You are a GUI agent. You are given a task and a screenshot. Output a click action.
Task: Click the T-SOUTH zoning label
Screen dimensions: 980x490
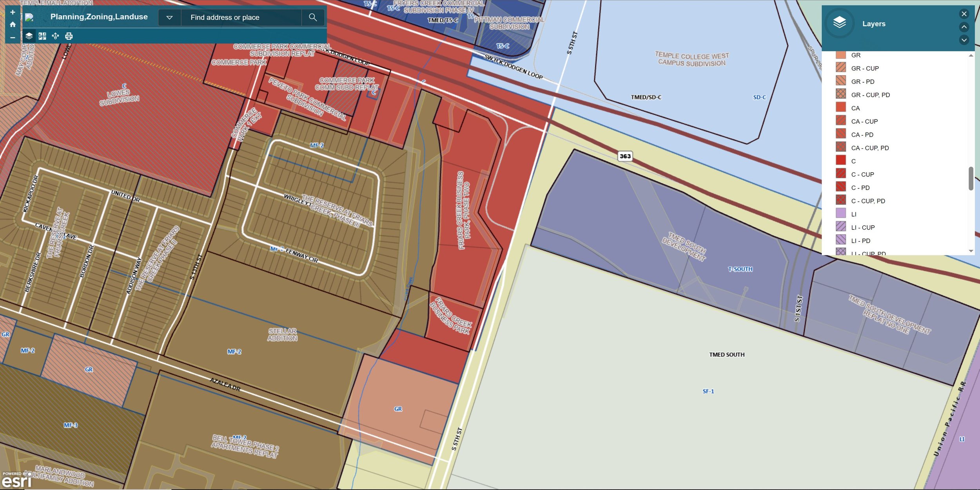click(740, 269)
